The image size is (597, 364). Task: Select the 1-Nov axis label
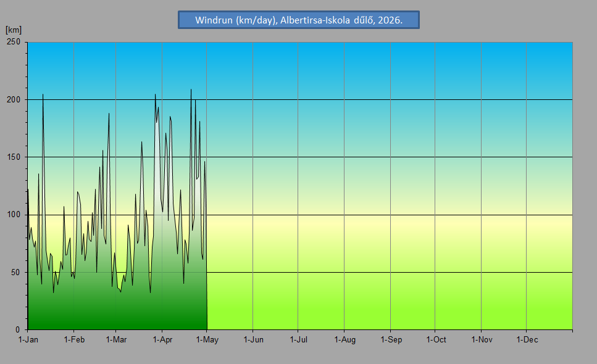482,340
